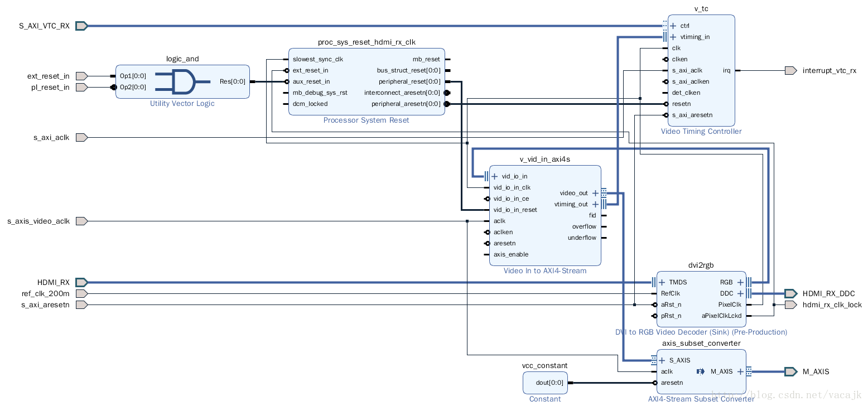
Task: Click the DVI to RGB Video Decoder label
Action: (x=701, y=332)
